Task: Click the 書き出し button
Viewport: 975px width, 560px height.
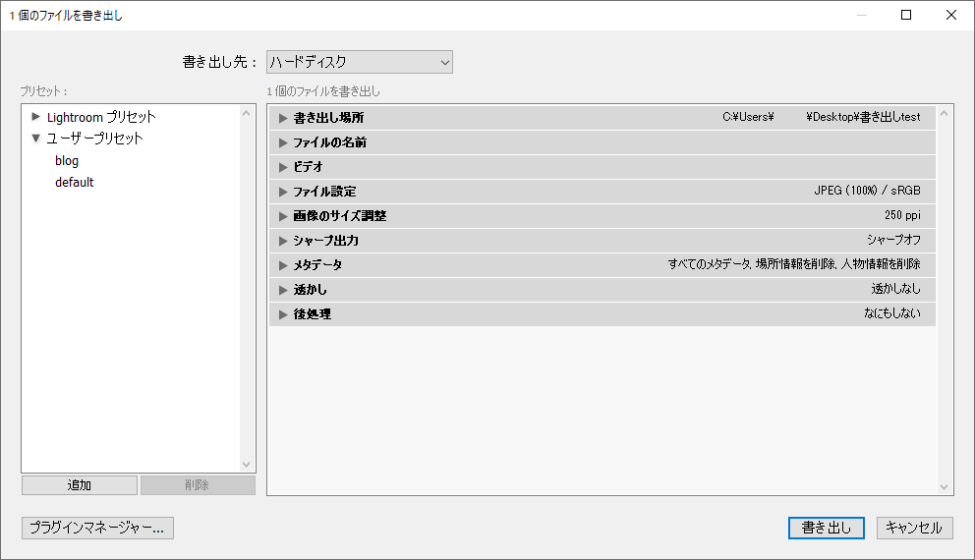Action: [x=827, y=528]
